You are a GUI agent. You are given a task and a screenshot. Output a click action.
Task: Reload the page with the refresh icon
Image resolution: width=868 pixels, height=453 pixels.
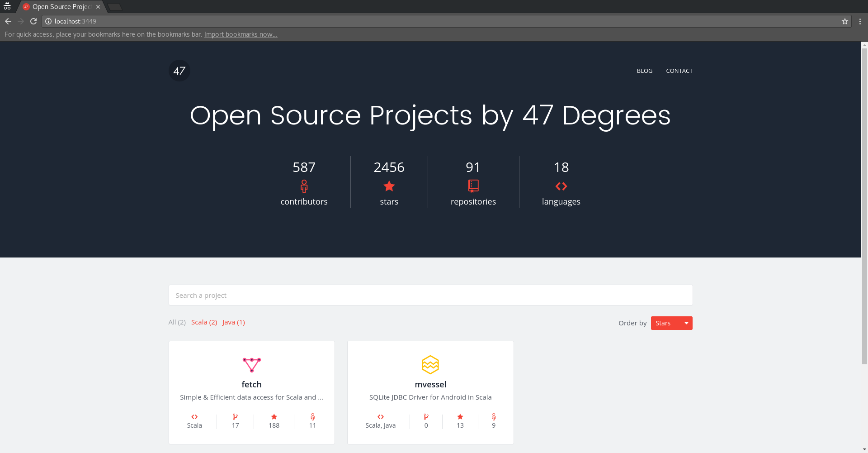pos(33,21)
